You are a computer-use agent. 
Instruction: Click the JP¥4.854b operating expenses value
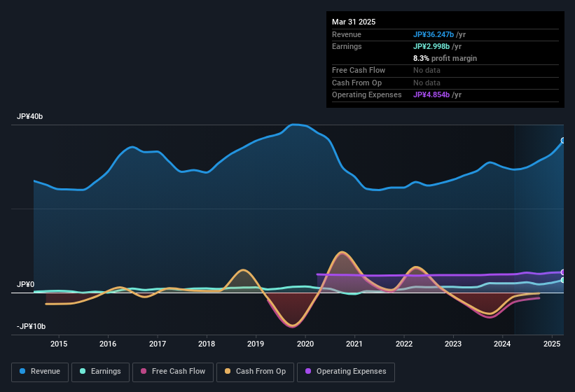coord(431,95)
